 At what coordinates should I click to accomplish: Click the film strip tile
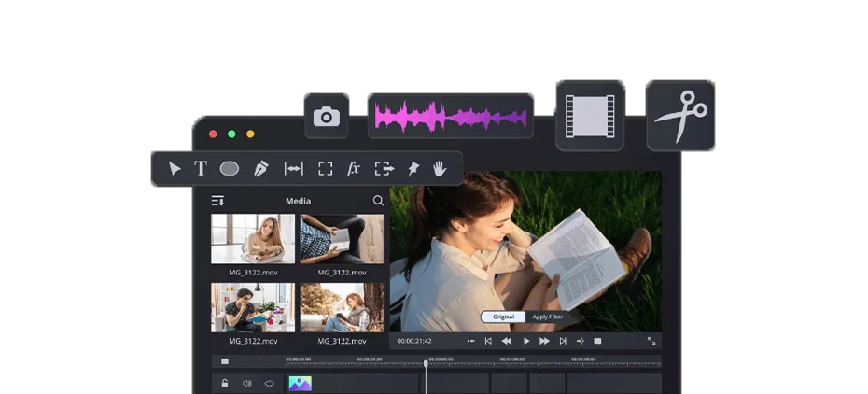590,116
